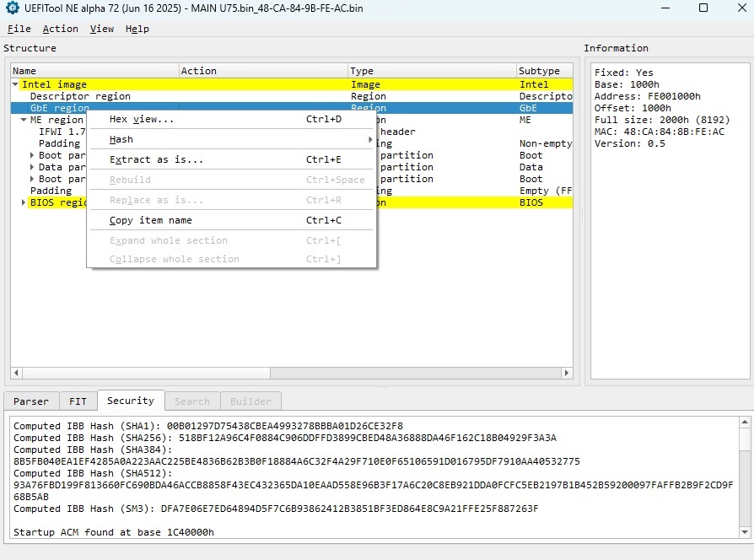Screen dimensions: 754x560
Task: Open the View menu
Action: coord(101,29)
